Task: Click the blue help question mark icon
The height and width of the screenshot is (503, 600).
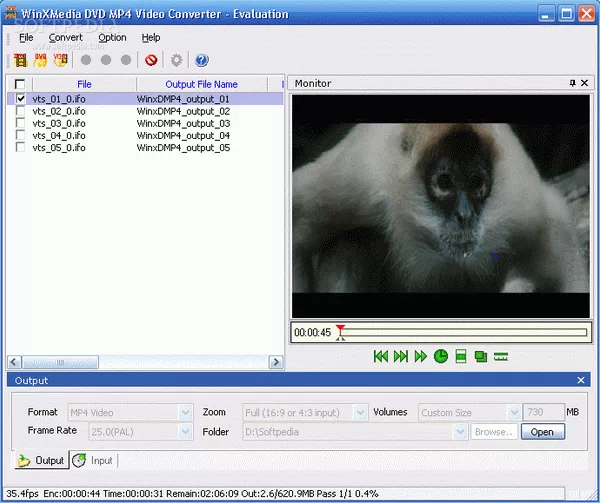Action: point(202,60)
